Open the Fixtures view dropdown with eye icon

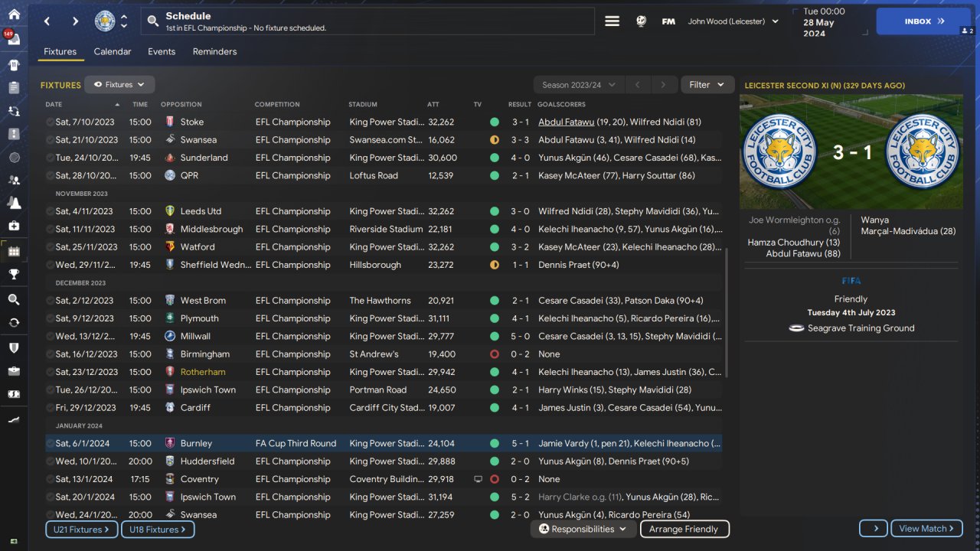119,85
